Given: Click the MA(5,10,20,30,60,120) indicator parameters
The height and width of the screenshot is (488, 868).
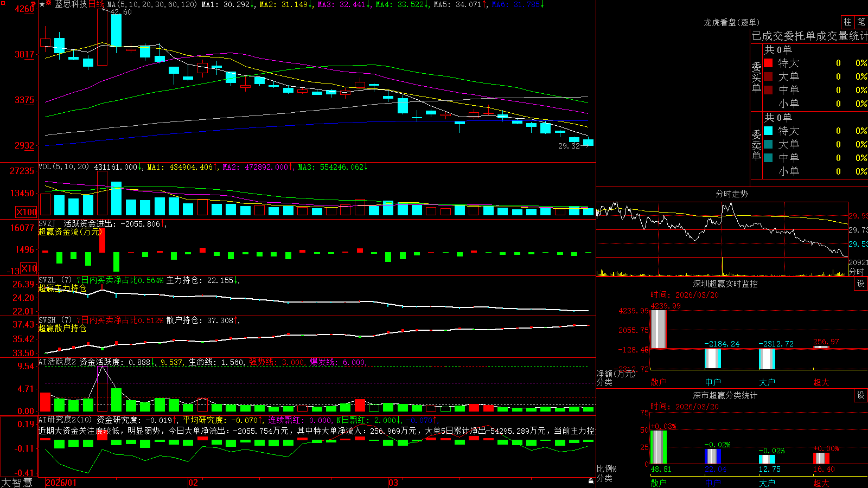Looking at the screenshot, I should [152, 4].
